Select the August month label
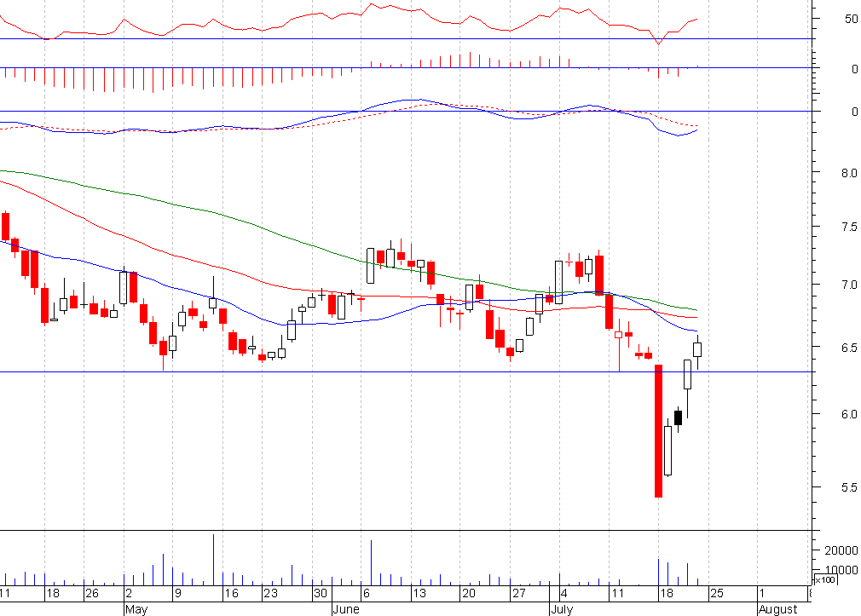This screenshot has width=861, height=616. (x=777, y=609)
